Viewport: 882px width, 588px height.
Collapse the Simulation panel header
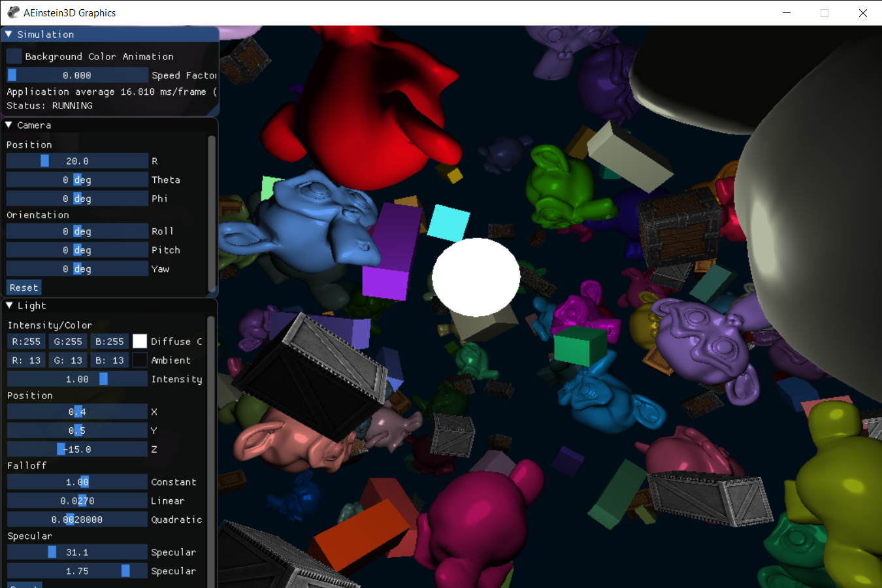(x=8, y=34)
